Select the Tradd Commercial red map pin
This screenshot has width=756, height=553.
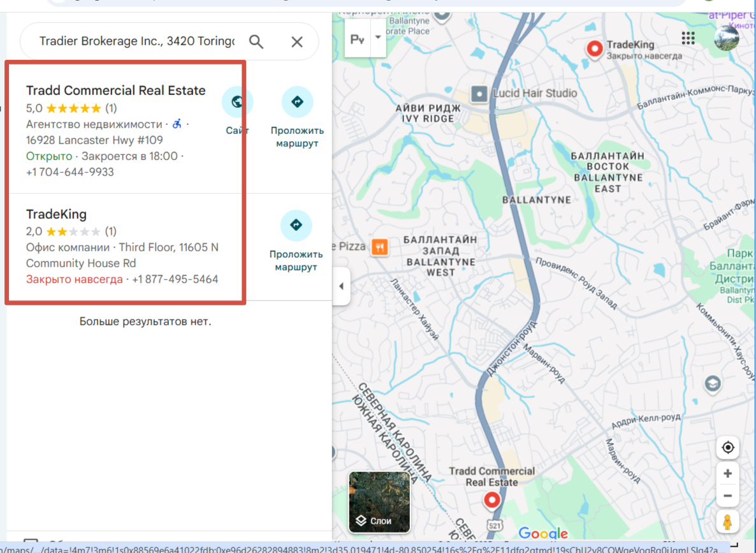491,499
